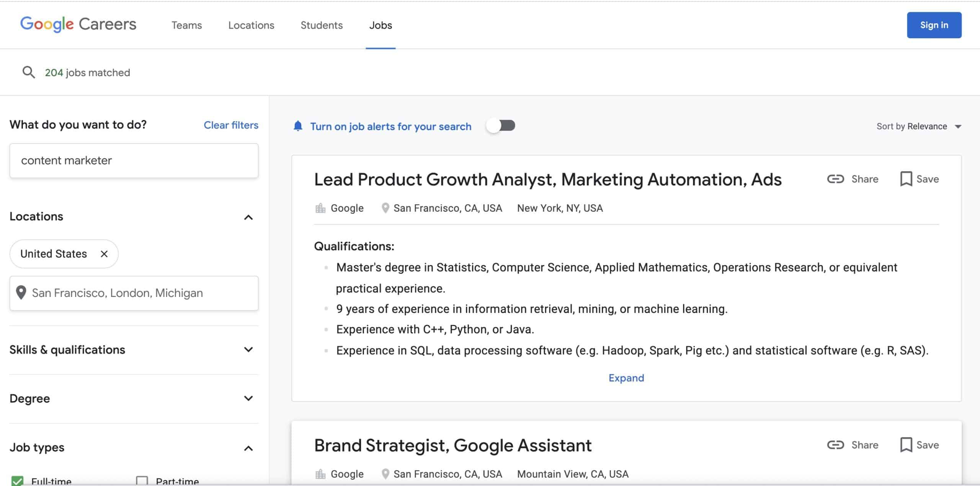The width and height of the screenshot is (980, 486).
Task: Click the Clear filters link
Action: click(231, 125)
